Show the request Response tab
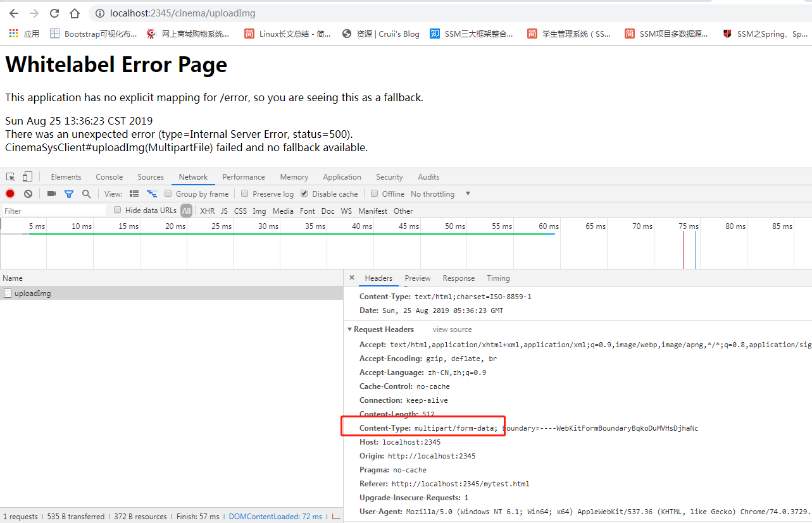Viewport: 812px width, 523px height. coord(459,278)
